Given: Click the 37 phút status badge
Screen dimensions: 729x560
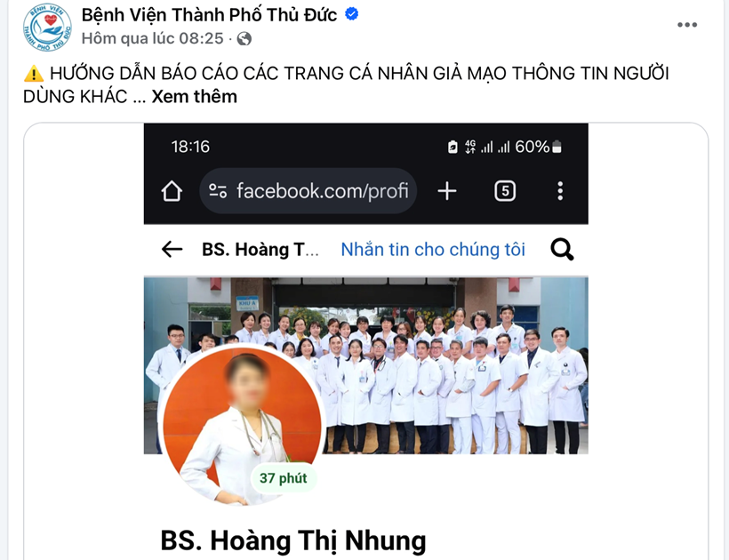Looking at the screenshot, I should tap(284, 478).
